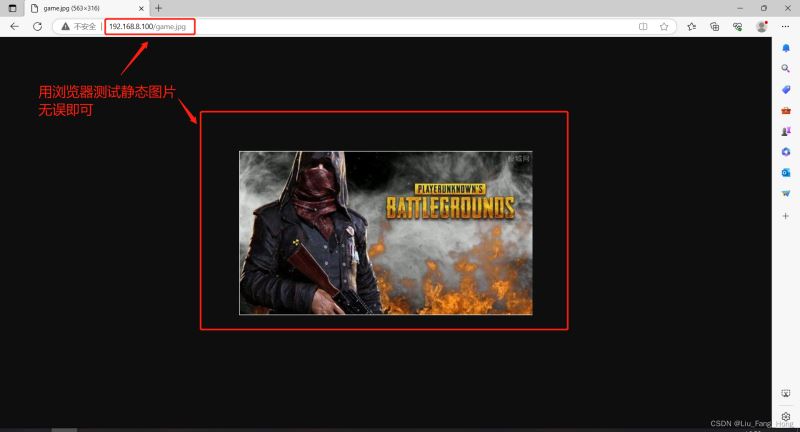
Task: Open sidebar screen view icon near bottom
Action: tap(786, 393)
